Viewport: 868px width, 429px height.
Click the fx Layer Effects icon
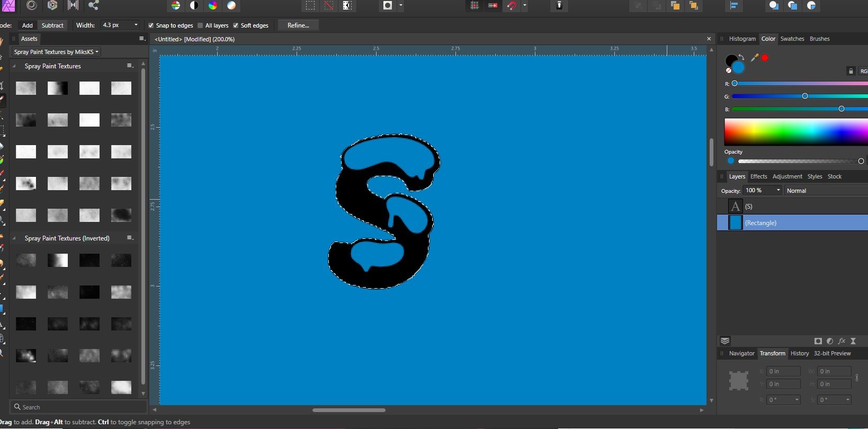click(x=842, y=341)
